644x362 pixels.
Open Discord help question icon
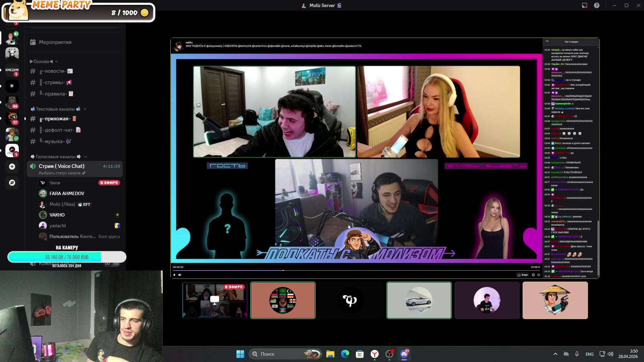pos(597,5)
